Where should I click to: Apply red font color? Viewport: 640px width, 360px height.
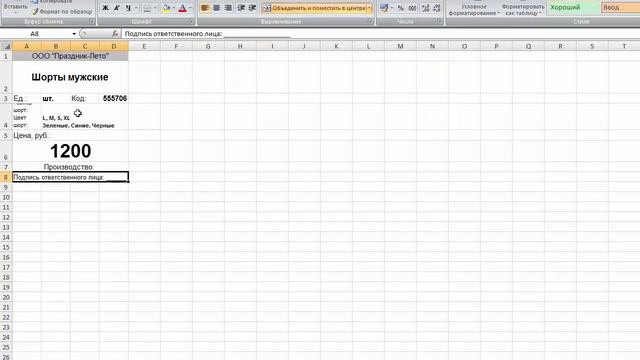point(183,8)
